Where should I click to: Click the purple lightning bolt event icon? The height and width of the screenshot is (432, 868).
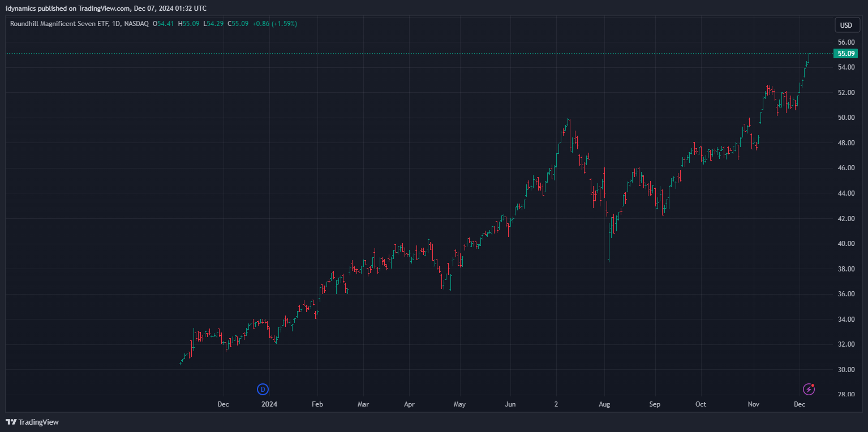coord(809,389)
